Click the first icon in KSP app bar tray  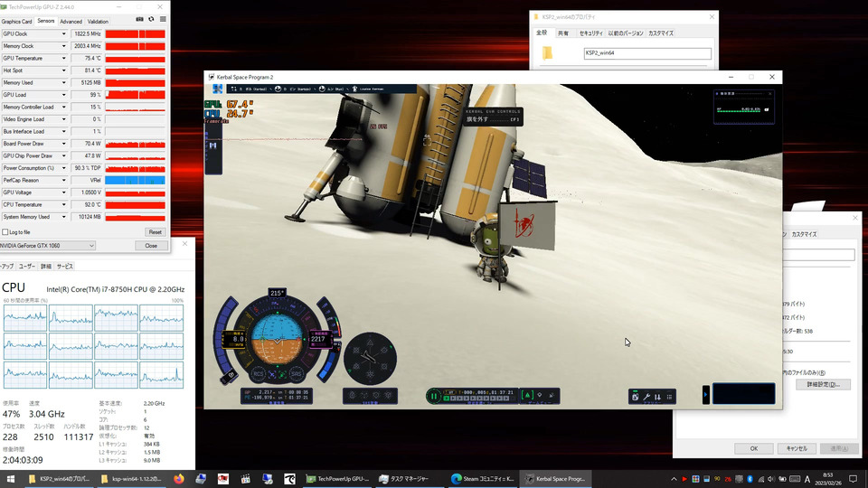(x=635, y=397)
